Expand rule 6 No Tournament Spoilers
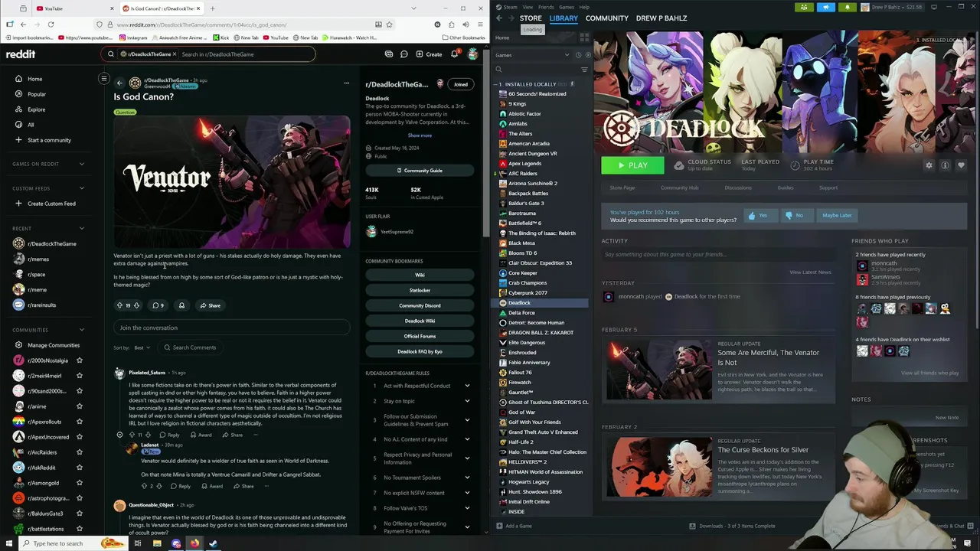The image size is (980, 551). [x=467, y=478]
